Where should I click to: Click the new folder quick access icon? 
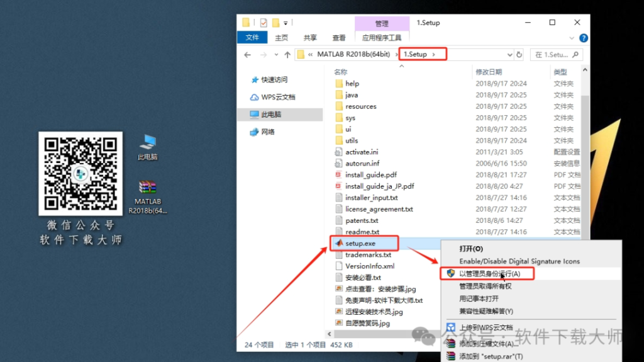[275, 23]
